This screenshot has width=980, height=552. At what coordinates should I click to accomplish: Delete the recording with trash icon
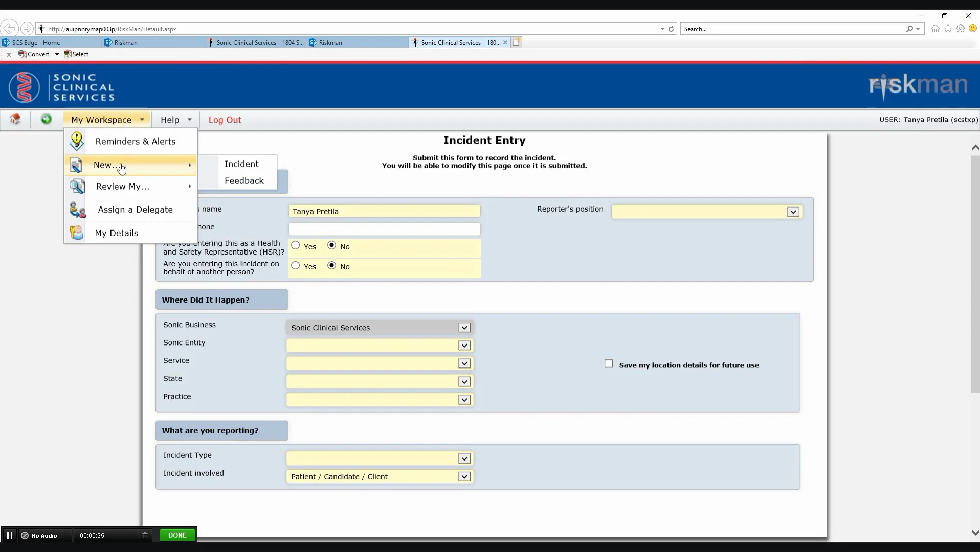pyautogui.click(x=145, y=535)
